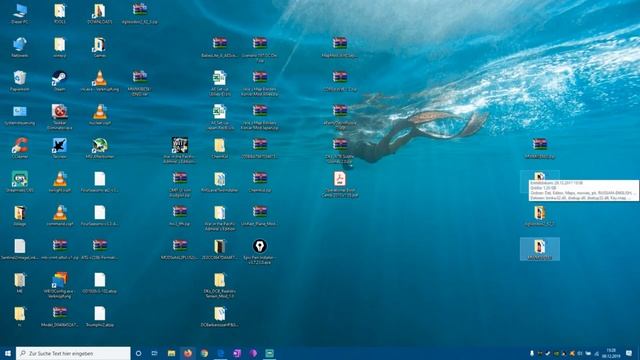Launch the vlc.exe Verknüpfung shortcut
This screenshot has height=360, width=640.
[x=100, y=81]
